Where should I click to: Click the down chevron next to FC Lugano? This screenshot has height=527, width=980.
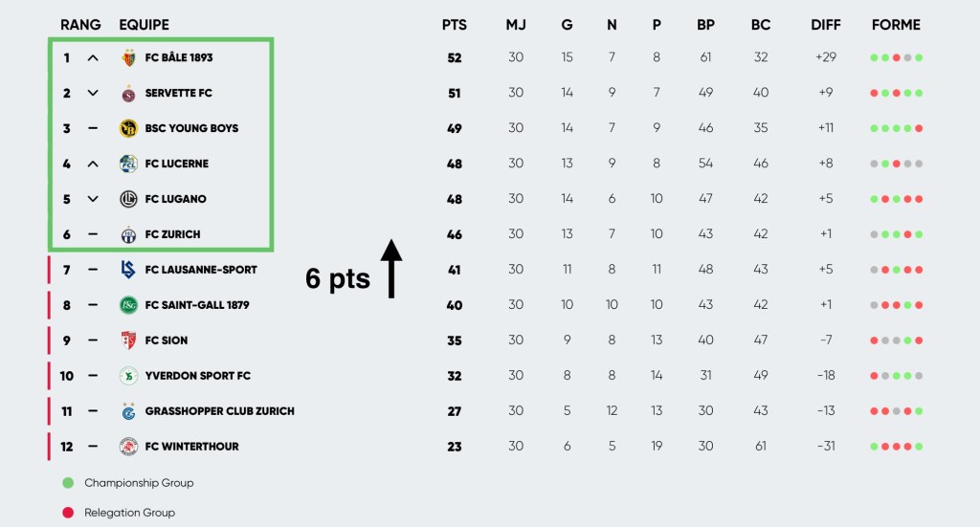[93, 199]
